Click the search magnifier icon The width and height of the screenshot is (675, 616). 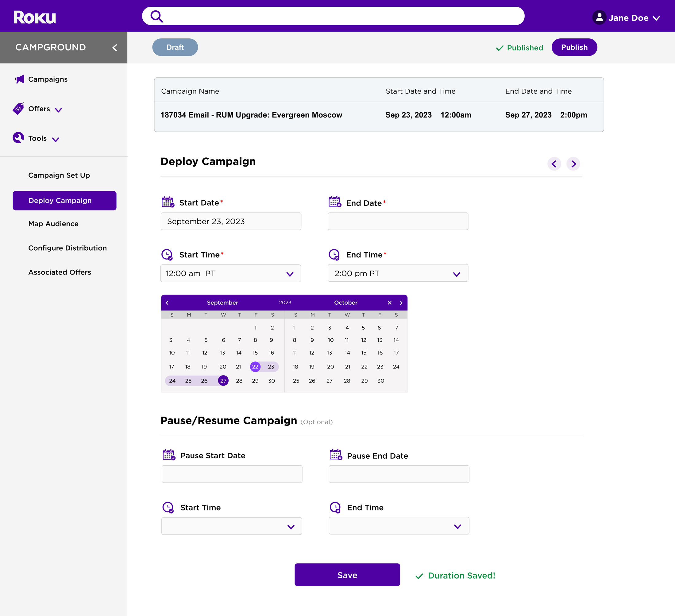point(156,16)
